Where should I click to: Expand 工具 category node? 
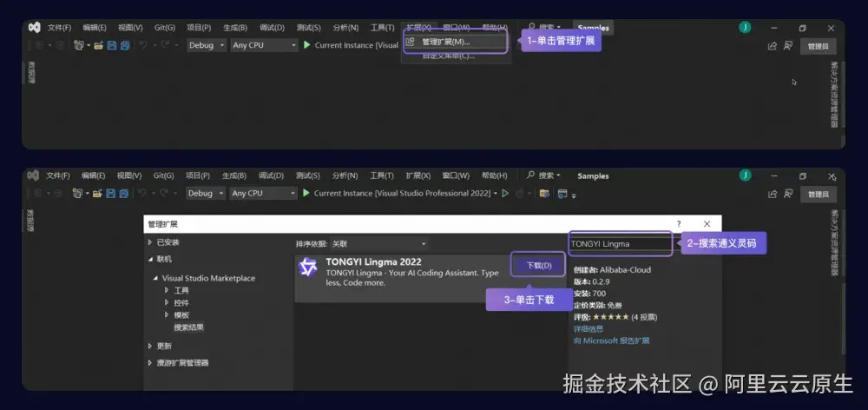[167, 290]
